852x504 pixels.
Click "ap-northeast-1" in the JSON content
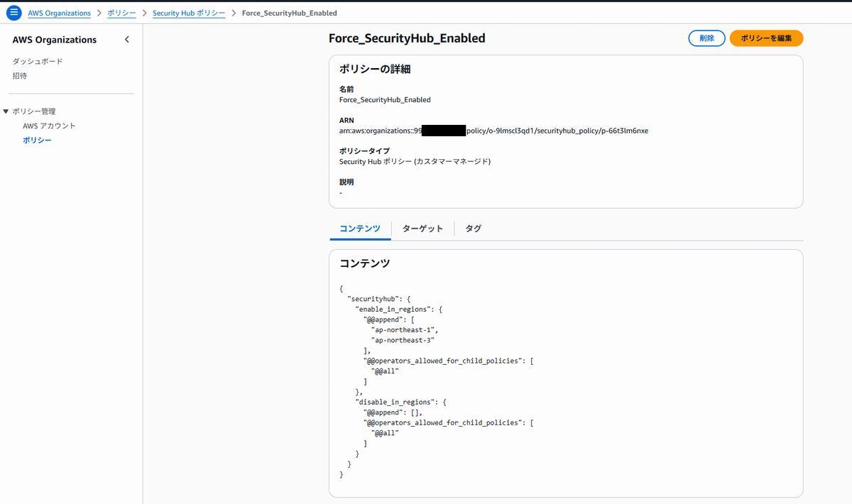pyautogui.click(x=403, y=330)
